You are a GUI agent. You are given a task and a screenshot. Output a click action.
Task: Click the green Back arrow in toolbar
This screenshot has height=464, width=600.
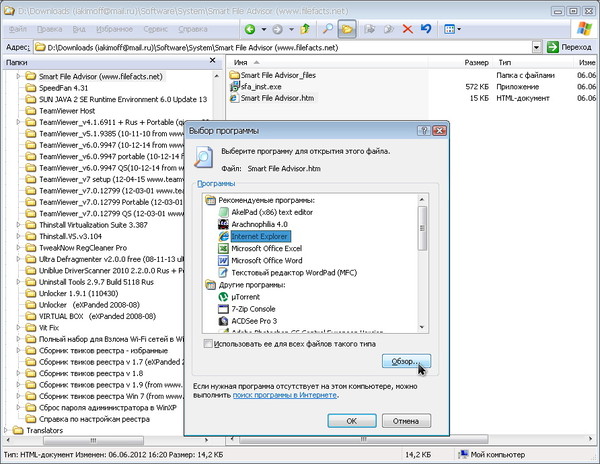coord(250,29)
